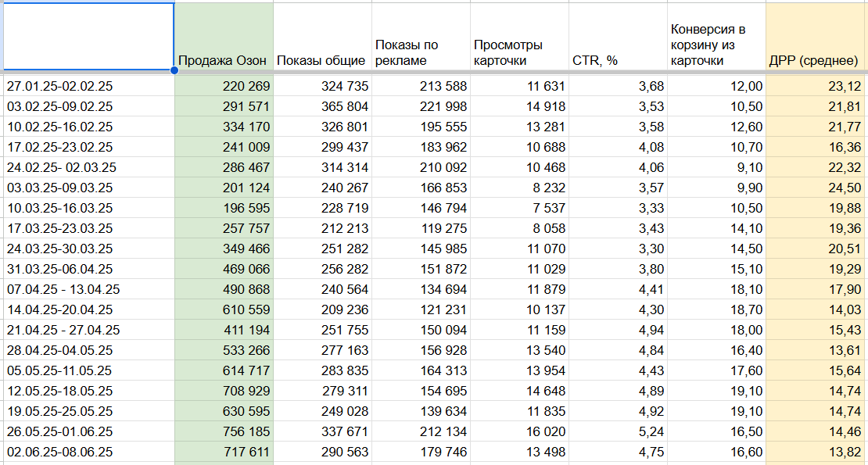Select the 'Продажа Озон' header cell
The height and width of the screenshot is (465, 868).
223,60
